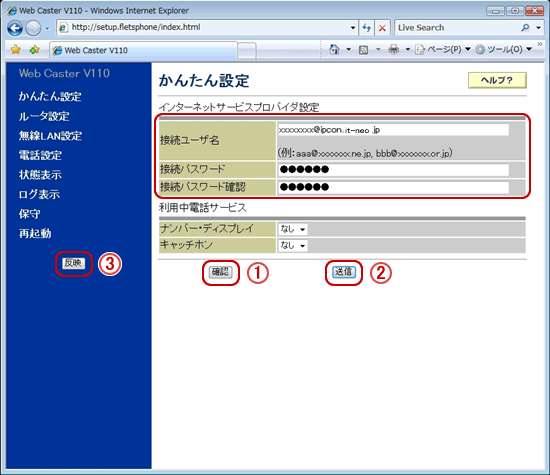
Task: Expand the ナンバー・ディスプレイ dropdown
Action: point(293,229)
